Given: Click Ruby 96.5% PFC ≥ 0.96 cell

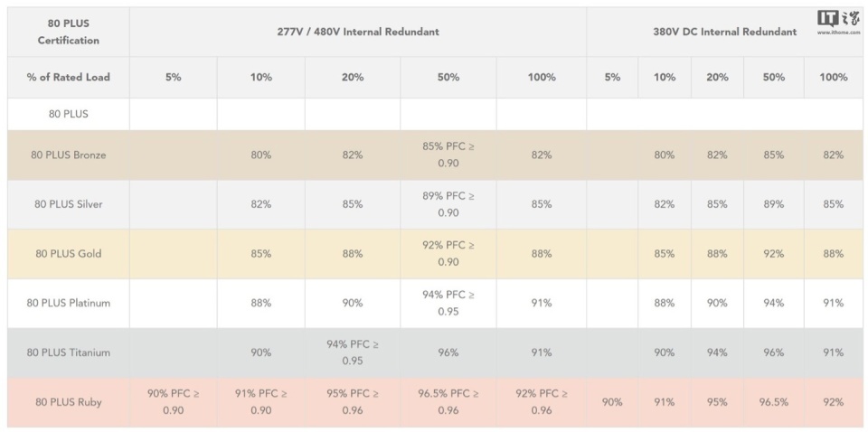Looking at the screenshot, I should point(448,402).
